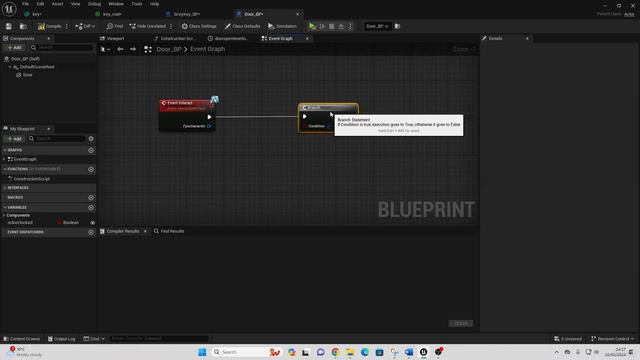Click the graph Forward navigation arrow

133,49
